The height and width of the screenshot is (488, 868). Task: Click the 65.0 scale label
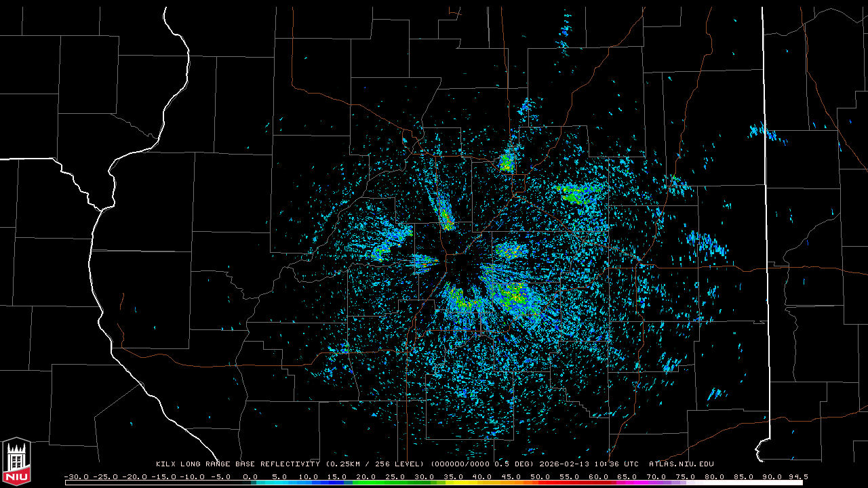(x=627, y=477)
